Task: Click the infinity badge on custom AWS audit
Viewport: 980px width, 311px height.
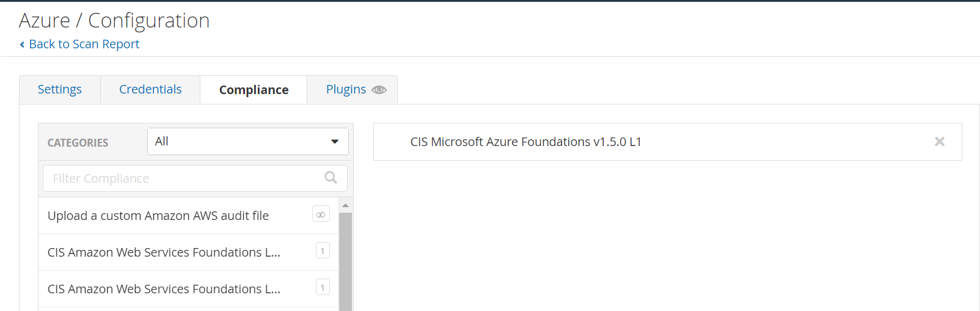Action: pos(321,214)
